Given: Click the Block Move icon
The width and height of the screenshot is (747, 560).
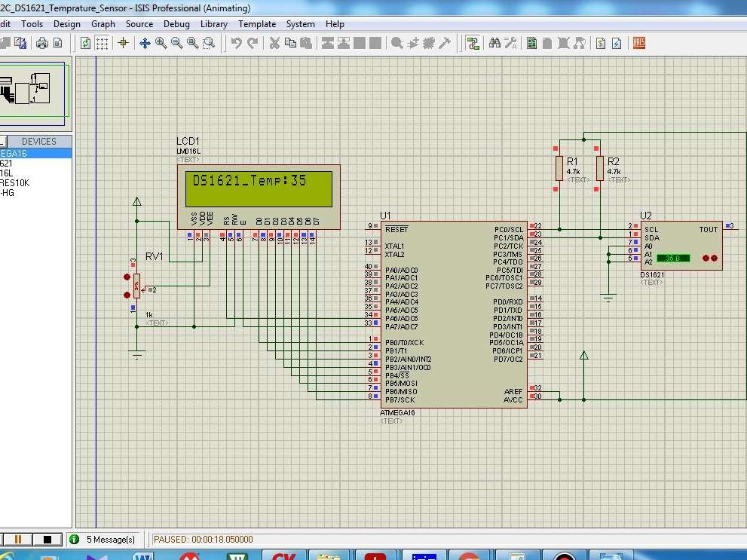Looking at the screenshot, I should coord(344,43).
